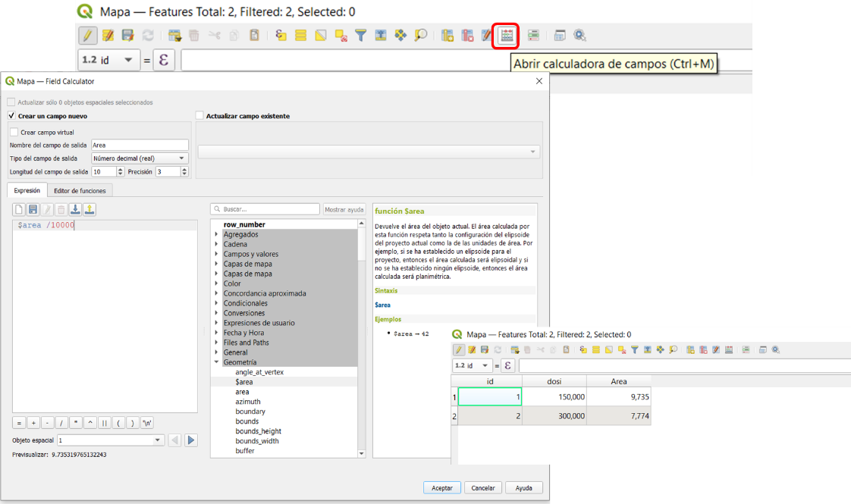The width and height of the screenshot is (851, 504).
Task: Add feature icon in large attribute table toolbar
Action: pyautogui.click(x=174, y=36)
